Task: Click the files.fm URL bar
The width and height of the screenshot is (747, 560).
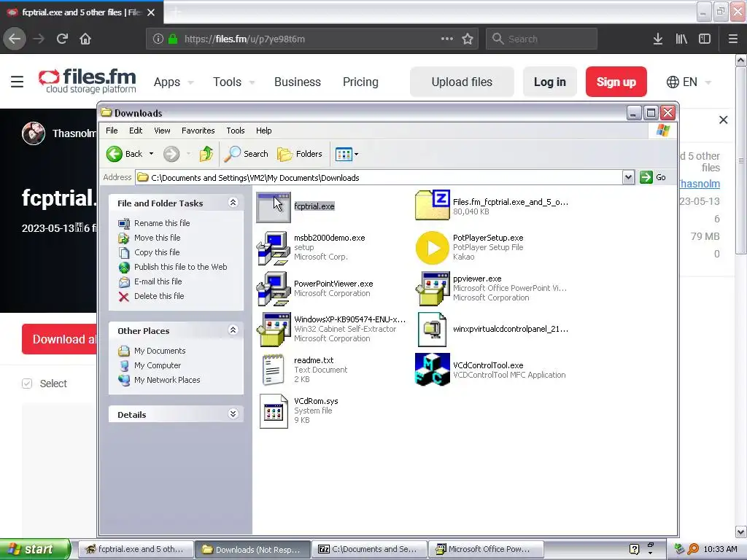Action: pyautogui.click(x=312, y=39)
